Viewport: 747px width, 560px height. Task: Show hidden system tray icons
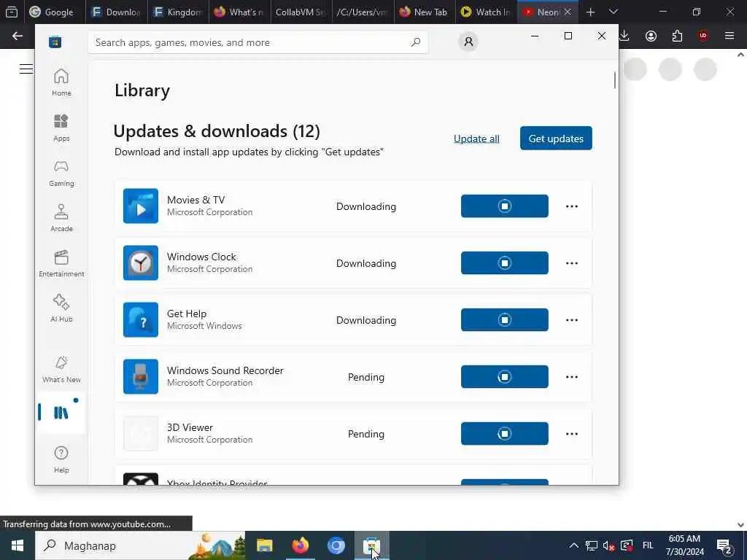point(574,545)
